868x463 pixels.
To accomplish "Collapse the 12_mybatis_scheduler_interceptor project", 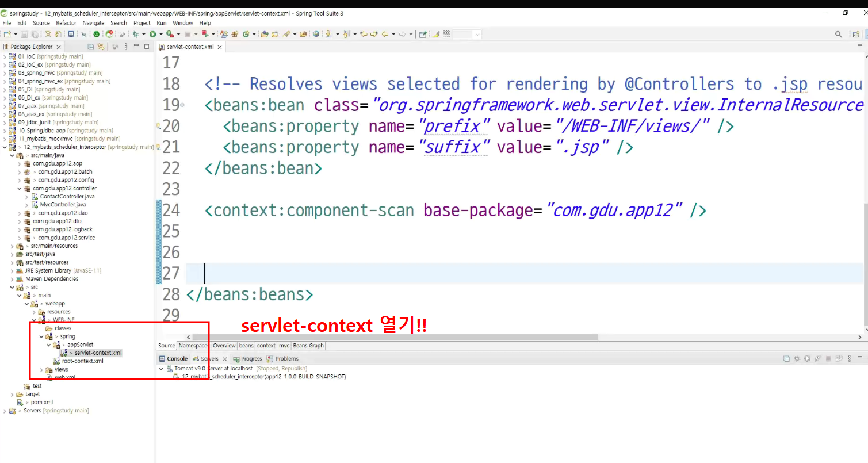I will [x=5, y=147].
